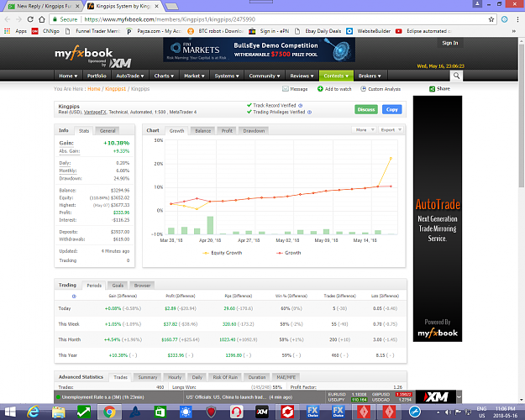Expand the Community menu dropdown
The image size is (525, 420).
[x=264, y=76]
